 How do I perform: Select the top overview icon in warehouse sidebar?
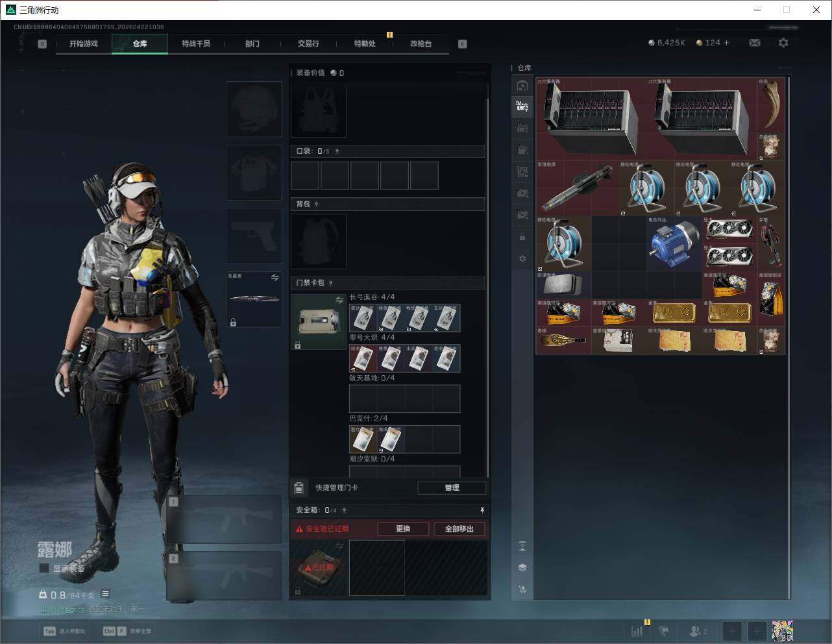click(x=522, y=86)
